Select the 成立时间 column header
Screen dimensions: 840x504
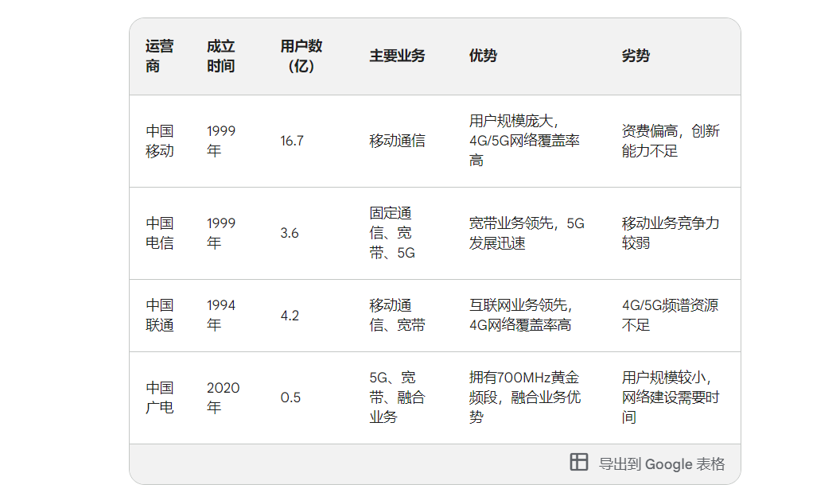coord(220,56)
